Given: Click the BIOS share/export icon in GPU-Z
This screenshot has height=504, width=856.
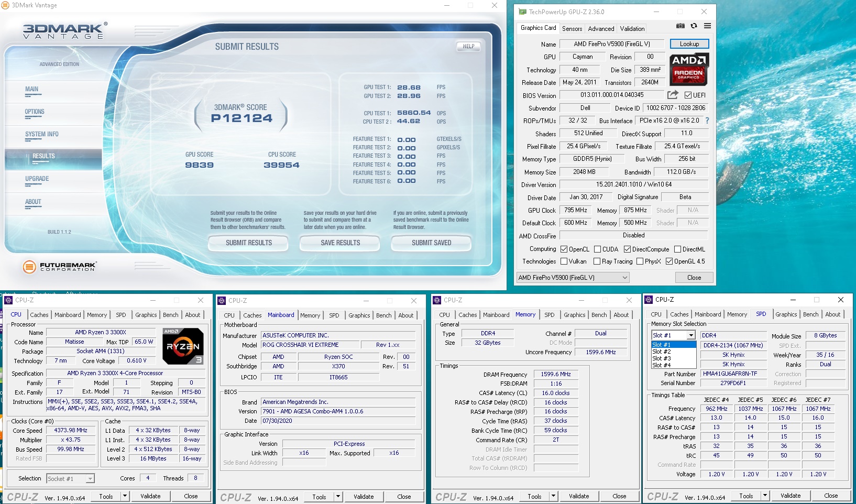Looking at the screenshot, I should (673, 95).
